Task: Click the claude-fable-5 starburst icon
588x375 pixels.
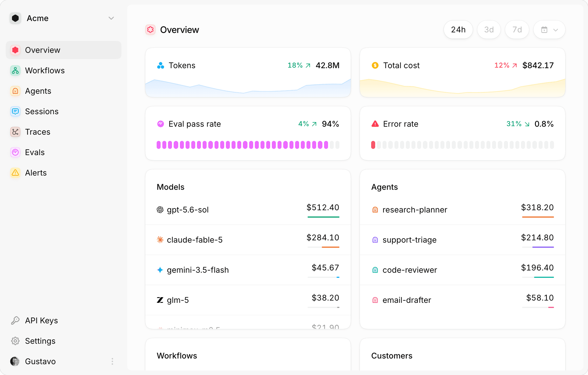Action: pyautogui.click(x=160, y=240)
